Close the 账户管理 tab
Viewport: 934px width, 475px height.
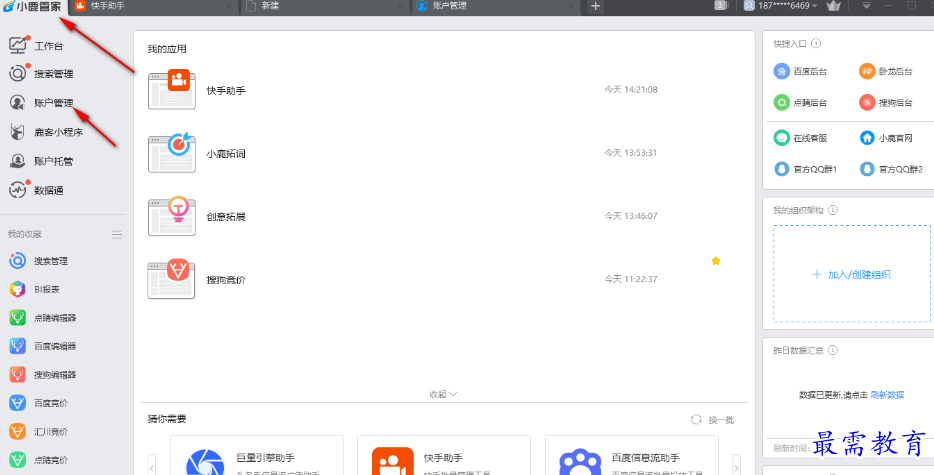click(x=571, y=6)
